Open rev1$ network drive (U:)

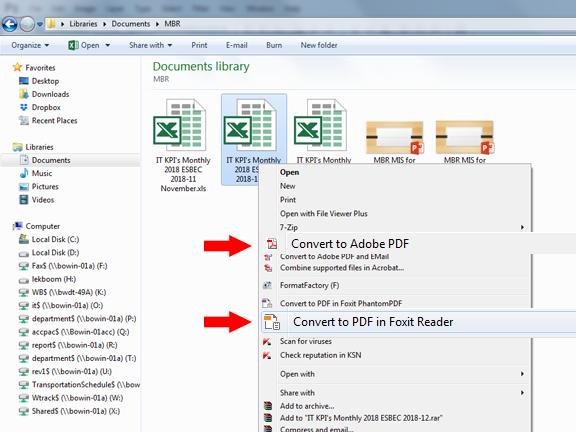(x=65, y=372)
